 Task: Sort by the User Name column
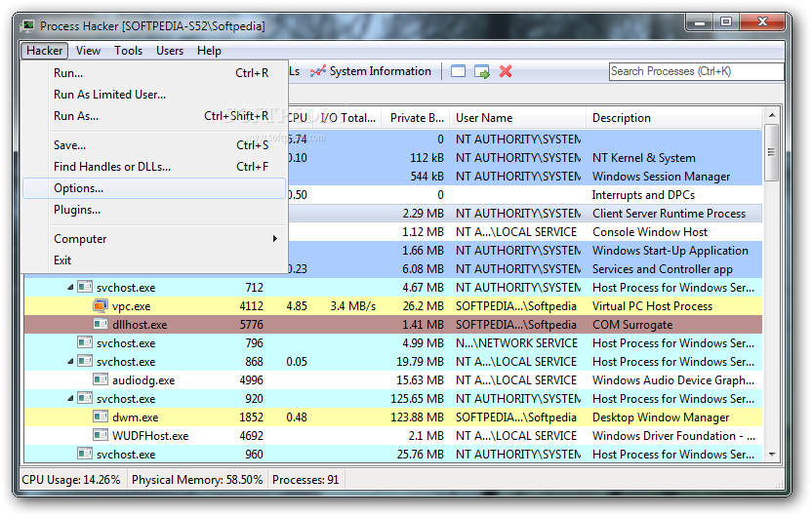[x=518, y=118]
